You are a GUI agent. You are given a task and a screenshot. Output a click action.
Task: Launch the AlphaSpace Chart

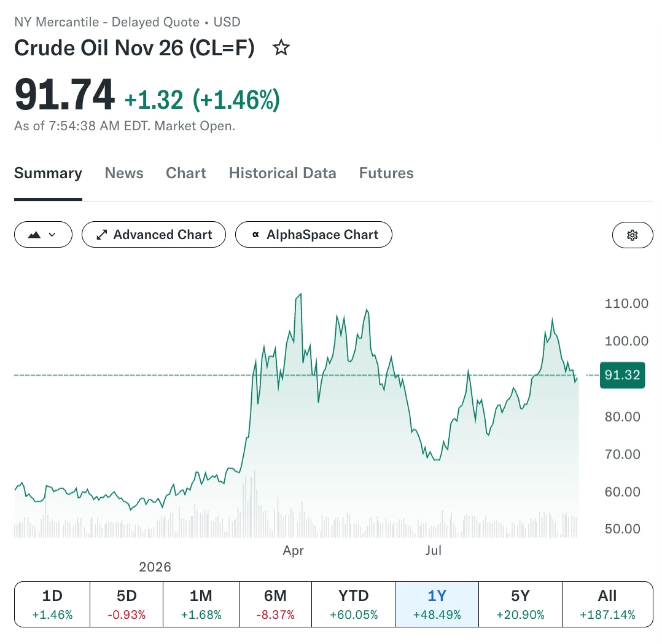314,235
